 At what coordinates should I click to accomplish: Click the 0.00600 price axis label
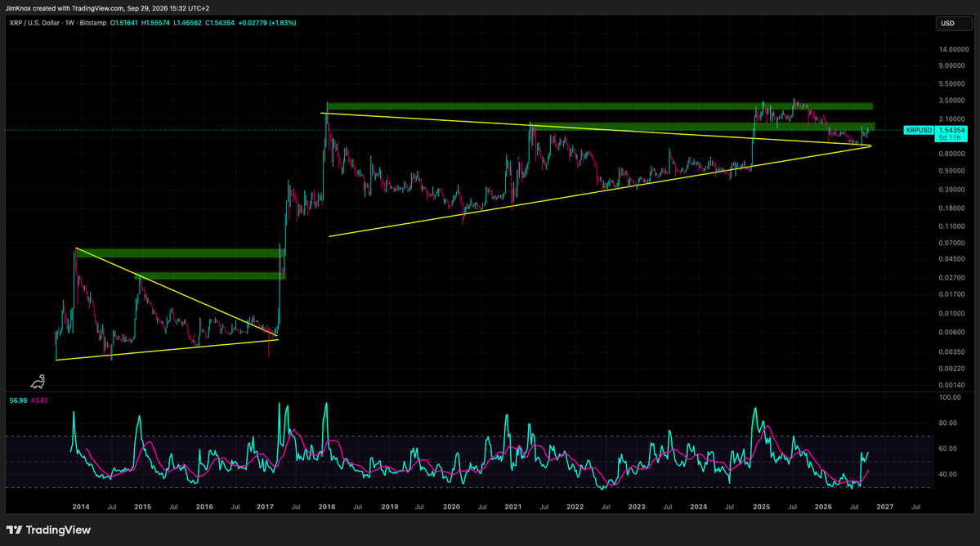coord(952,333)
